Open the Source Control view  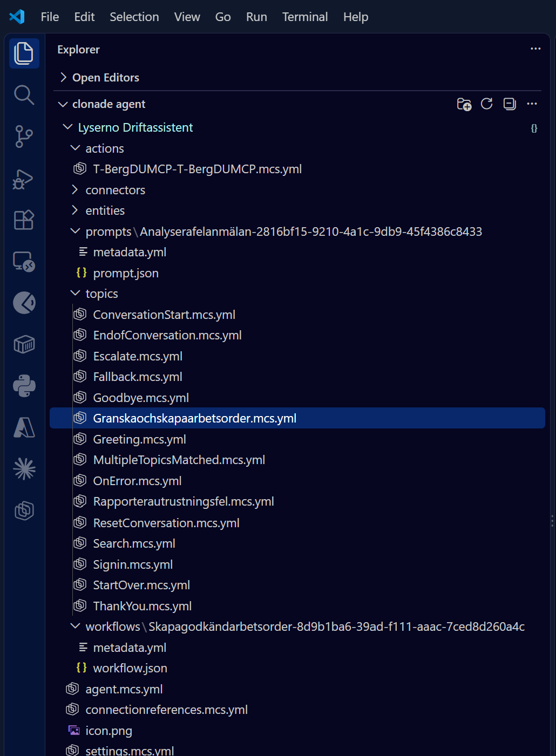point(24,137)
